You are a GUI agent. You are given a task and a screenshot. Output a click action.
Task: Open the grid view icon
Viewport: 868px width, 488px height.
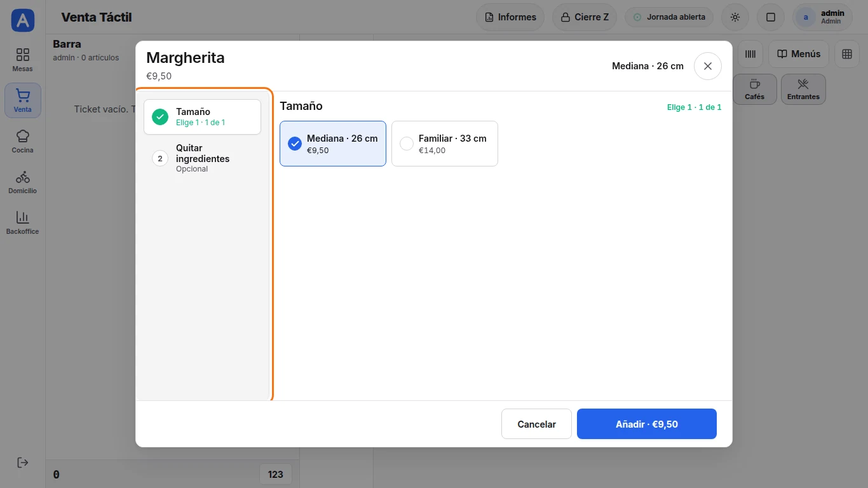click(847, 54)
